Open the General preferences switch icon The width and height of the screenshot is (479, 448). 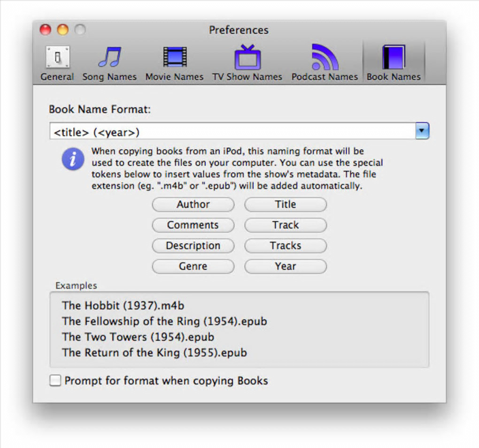[58, 57]
